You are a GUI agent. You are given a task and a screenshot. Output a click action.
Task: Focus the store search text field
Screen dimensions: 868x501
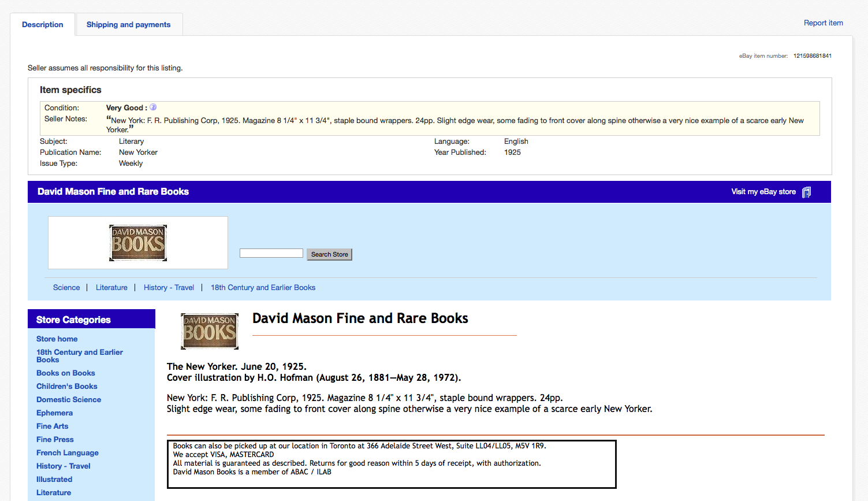pos(271,253)
